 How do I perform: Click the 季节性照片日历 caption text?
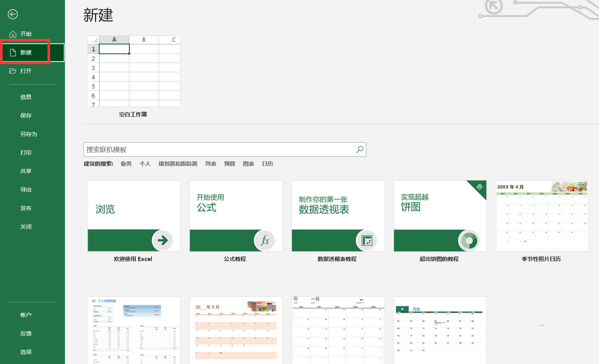point(541,259)
